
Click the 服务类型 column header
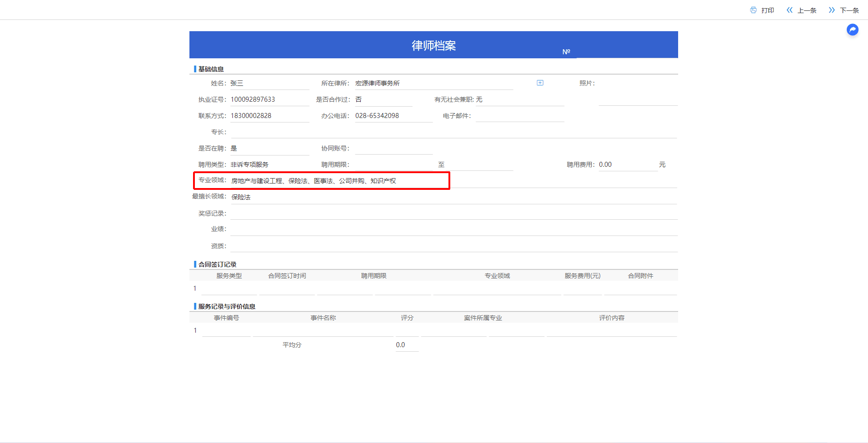229,276
